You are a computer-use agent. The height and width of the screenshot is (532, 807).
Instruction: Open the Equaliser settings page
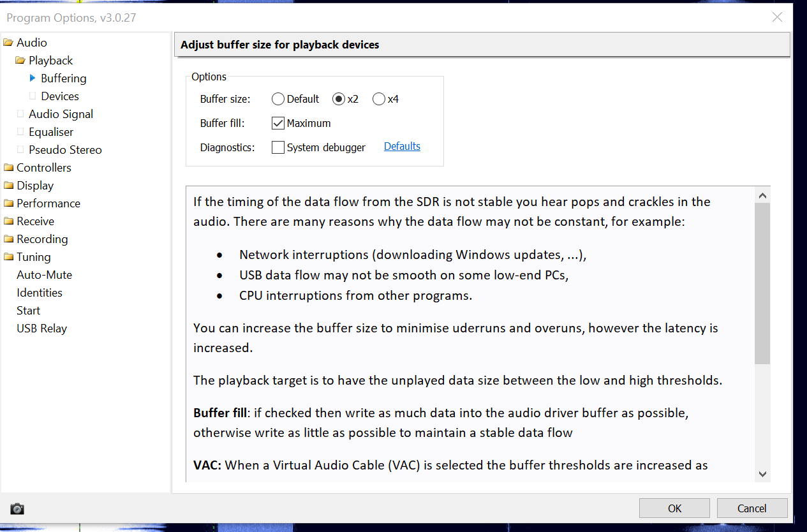(51, 132)
